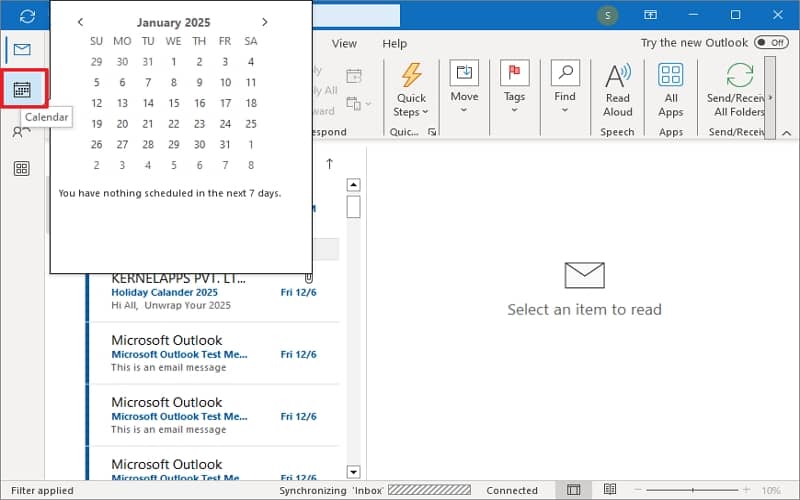The width and height of the screenshot is (800, 500).
Task: Click the 10% zoom level
Action: click(771, 490)
